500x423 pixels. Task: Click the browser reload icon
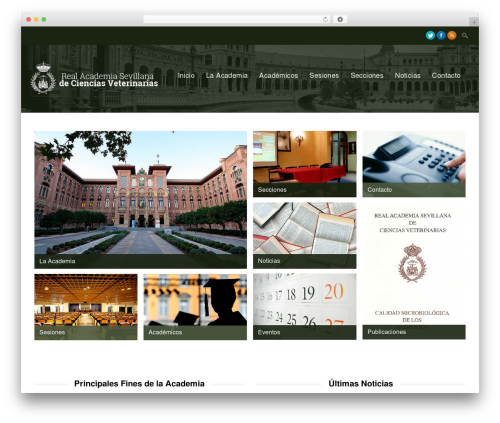point(325,20)
